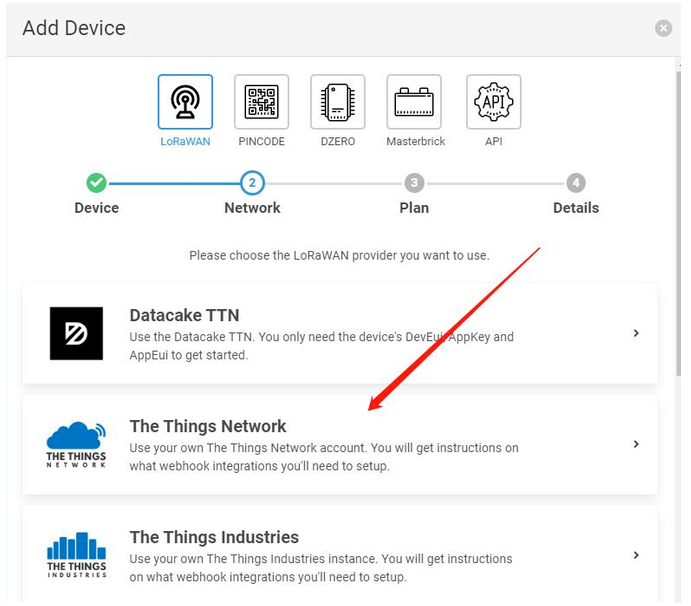Click the Masterbrick label
Viewport: 691px width, 606px height.
[x=416, y=141]
